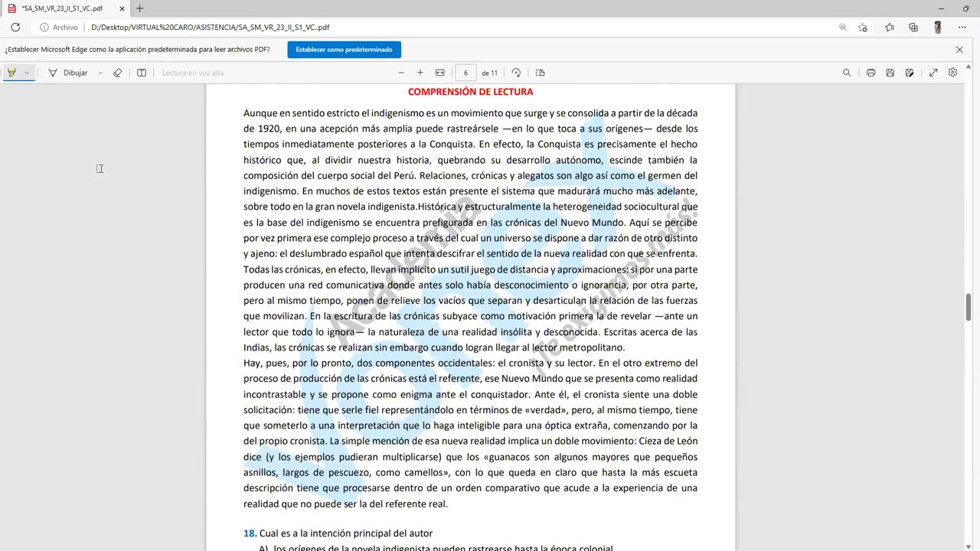Search in the PDF document
The height and width of the screenshot is (551, 980).
click(x=847, y=73)
